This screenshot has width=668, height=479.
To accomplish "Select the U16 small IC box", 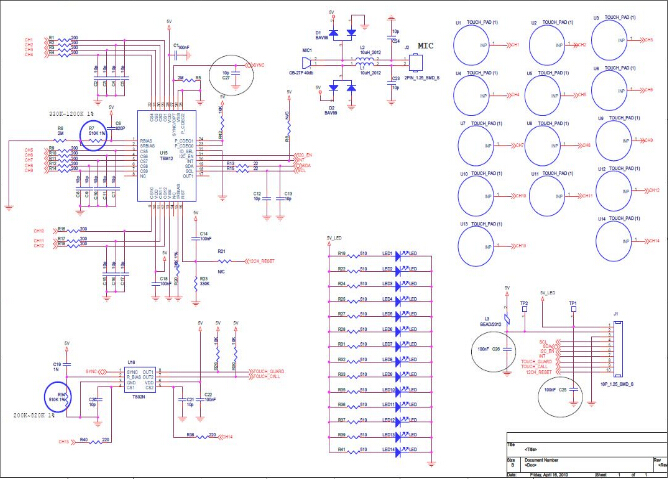I will pos(140,379).
